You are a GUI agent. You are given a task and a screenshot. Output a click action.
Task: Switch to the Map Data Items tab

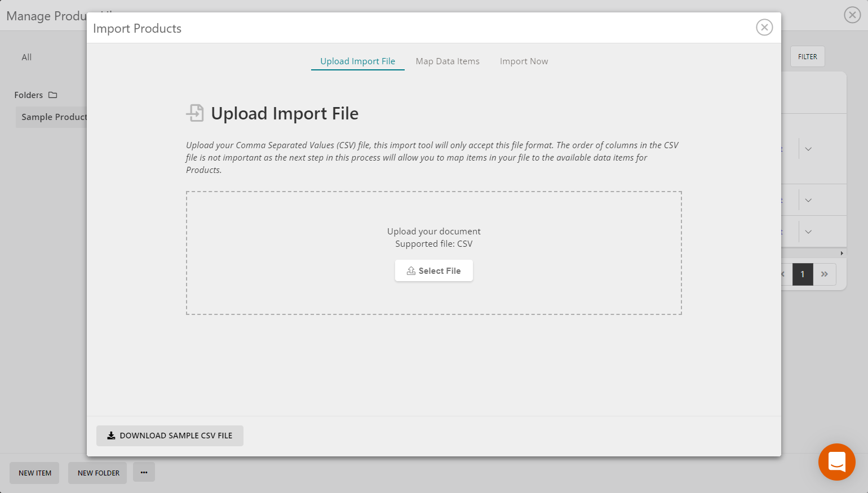pos(448,61)
